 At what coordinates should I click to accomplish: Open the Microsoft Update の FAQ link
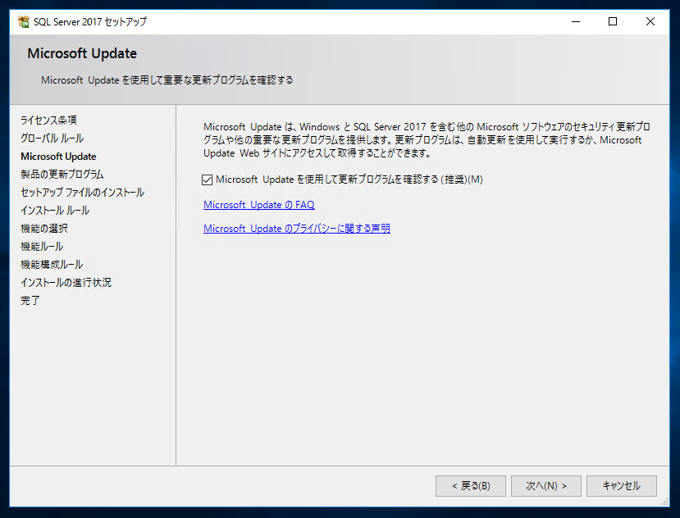click(259, 205)
